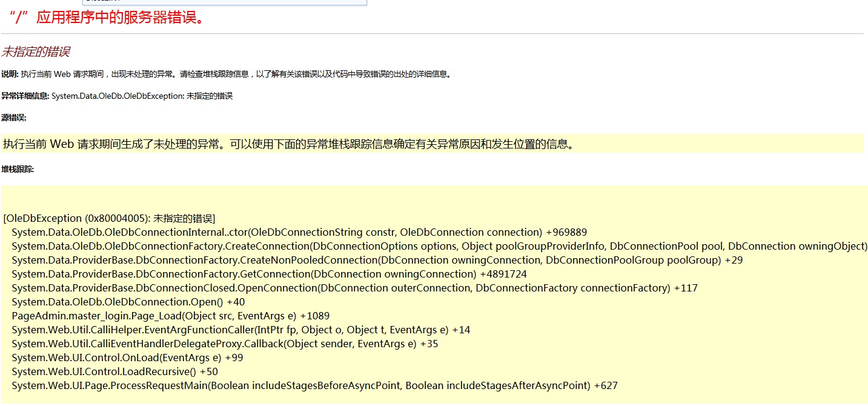Click the 说明 description label
Image resolution: width=868 pixels, height=406 pixels.
(10, 74)
